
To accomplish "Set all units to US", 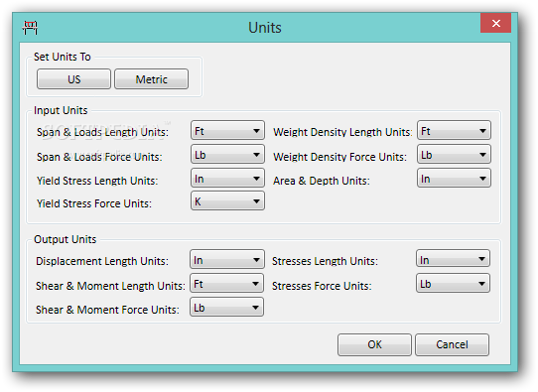I will pyautogui.click(x=73, y=79).
